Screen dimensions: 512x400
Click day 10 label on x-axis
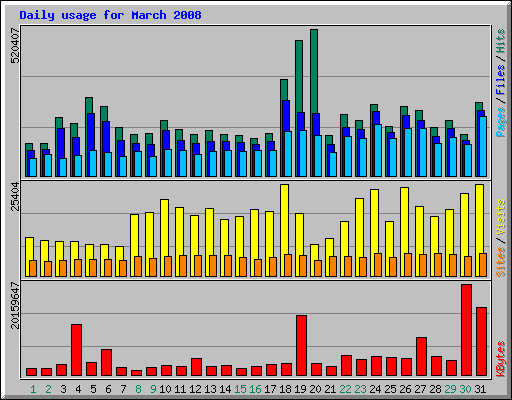tap(165, 389)
